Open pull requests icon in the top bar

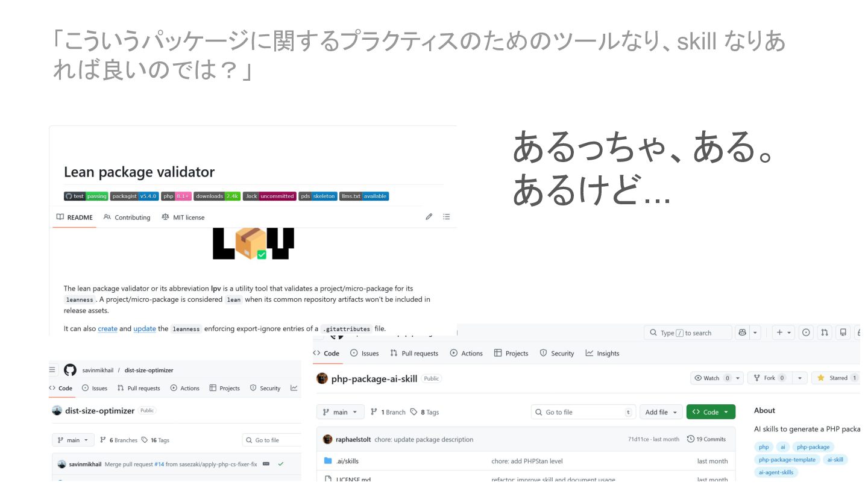pyautogui.click(x=825, y=333)
